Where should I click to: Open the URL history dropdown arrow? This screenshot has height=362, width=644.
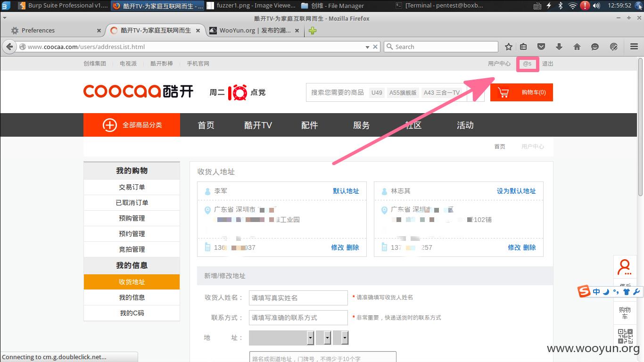[x=367, y=47]
